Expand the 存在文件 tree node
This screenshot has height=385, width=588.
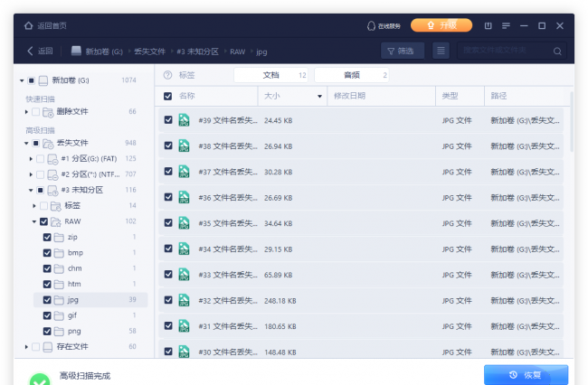tap(26, 347)
